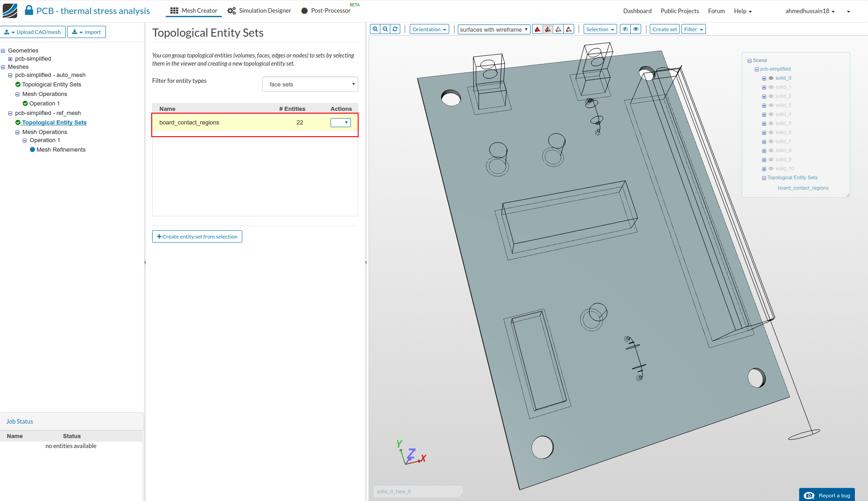
Task: Zoom in on the 3D viewer
Action: [375, 29]
